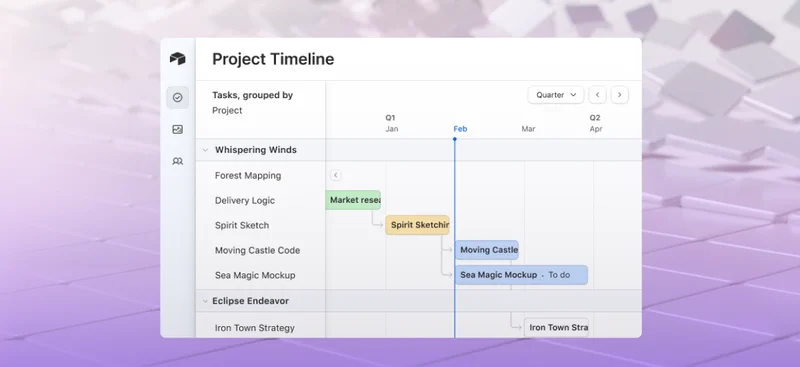Click the Project Timeline title
Screen dimensions: 800x367
[273, 59]
